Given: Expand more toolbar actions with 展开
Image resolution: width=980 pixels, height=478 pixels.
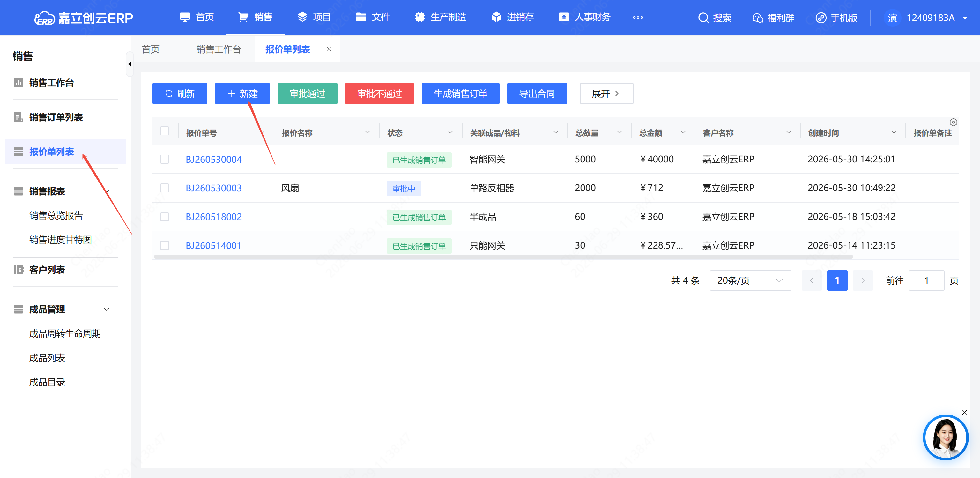Looking at the screenshot, I should pos(606,93).
